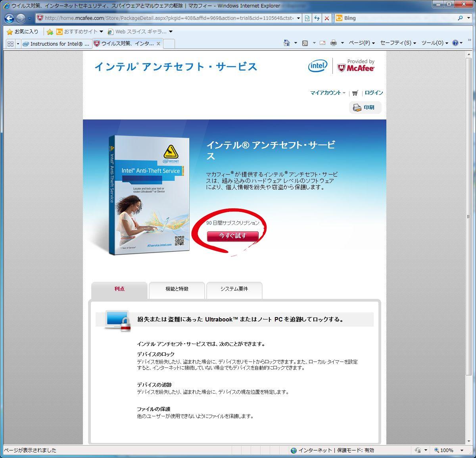Click the add to favorites bar star icon
This screenshot has height=458, width=476.
point(50,32)
